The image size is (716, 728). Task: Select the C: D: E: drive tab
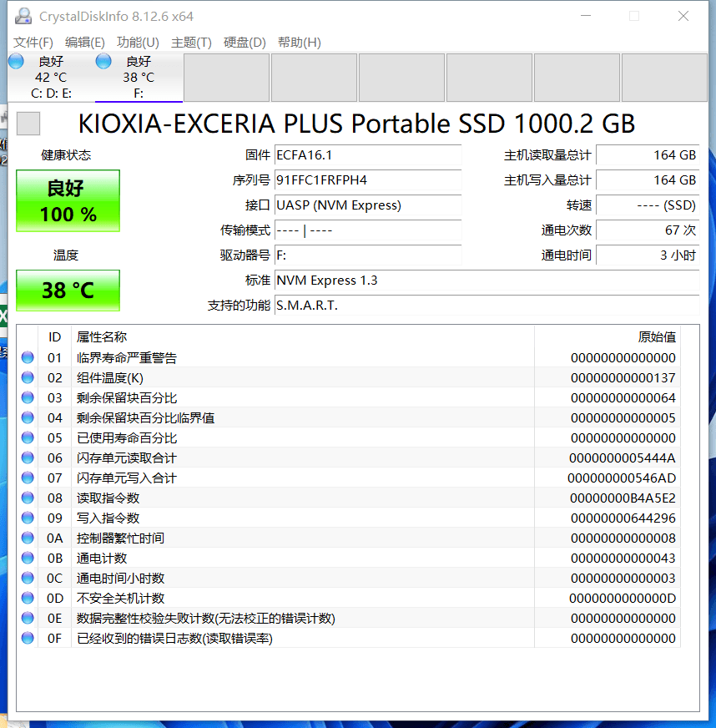click(51, 78)
